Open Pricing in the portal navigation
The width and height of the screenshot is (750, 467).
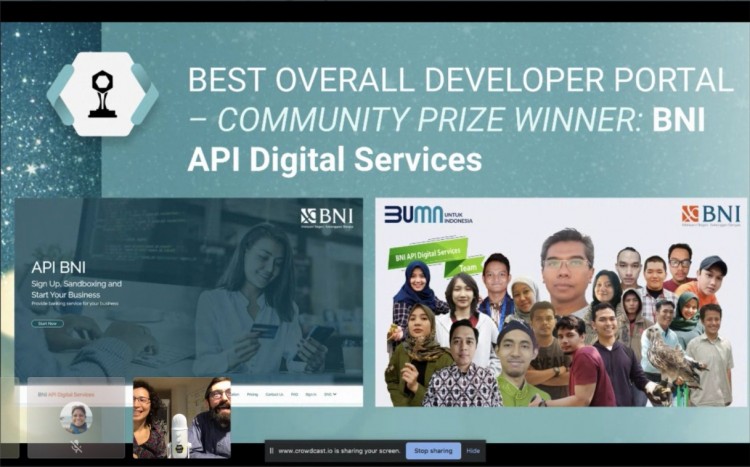(x=252, y=394)
